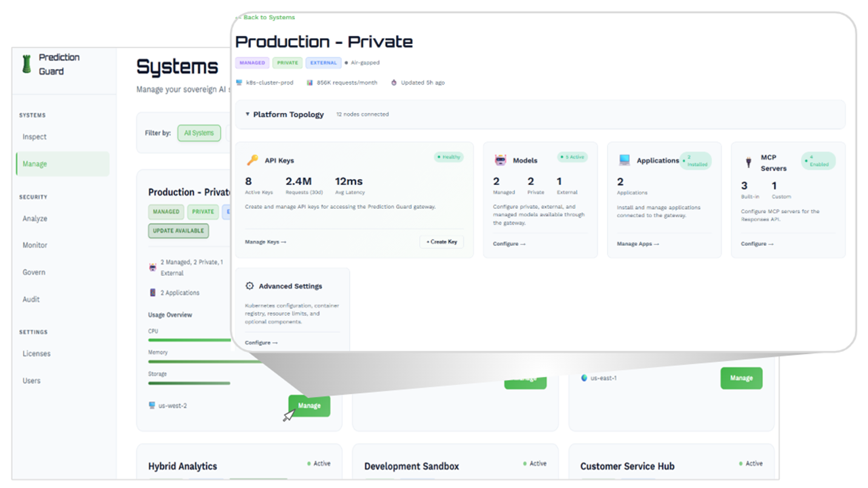
Task: Open Configure in the Models card
Action: pos(509,244)
